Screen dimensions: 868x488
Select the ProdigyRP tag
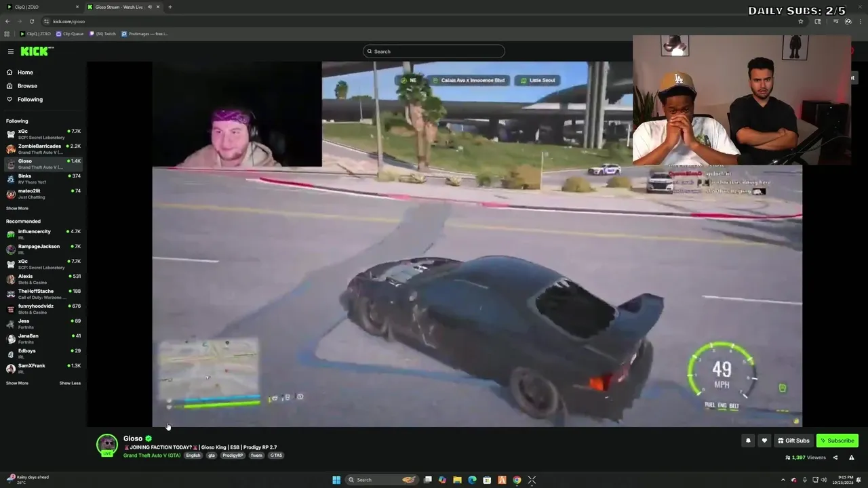click(x=233, y=455)
